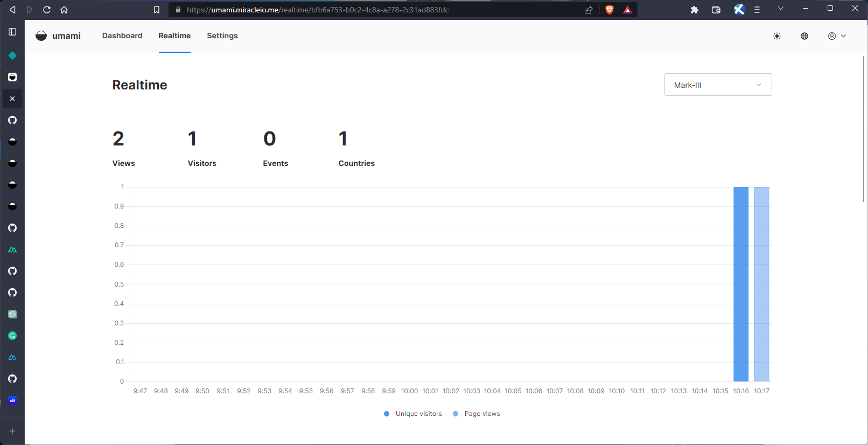Open the Brave wallet icon
Viewport: 868px width, 445px height.
716,10
